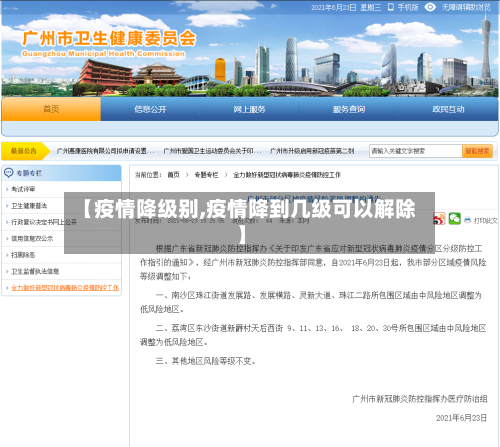This screenshot has height=447, width=500.
Task: Click the 专题专栏 sidebar header
Action: tap(62, 173)
